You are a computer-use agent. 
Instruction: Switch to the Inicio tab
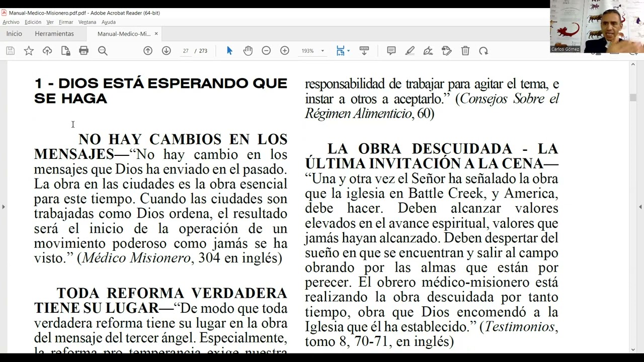14,34
